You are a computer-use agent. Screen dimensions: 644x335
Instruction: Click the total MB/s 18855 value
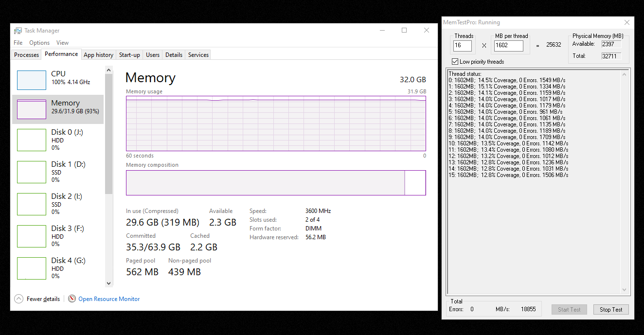tap(528, 309)
